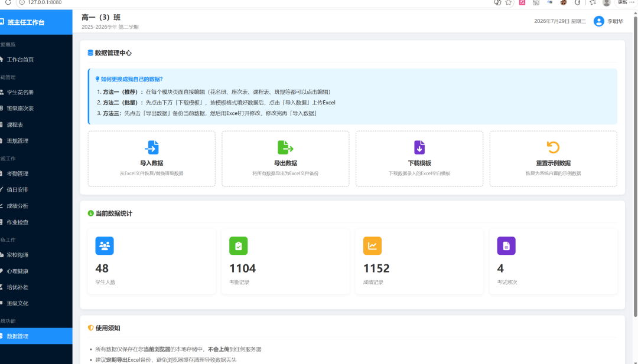Open 班级座次表 in the sidebar
Viewport: 638px width, 364px height.
pos(36,109)
